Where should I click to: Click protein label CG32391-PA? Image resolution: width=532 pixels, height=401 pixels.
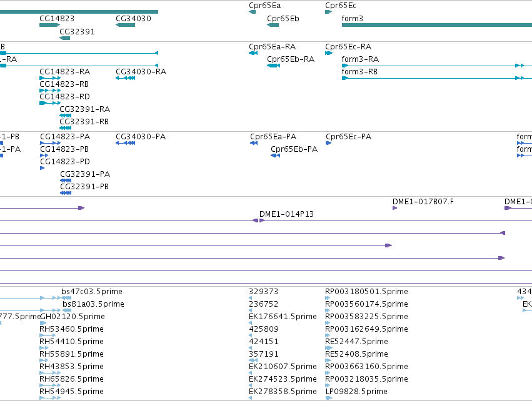(x=85, y=174)
